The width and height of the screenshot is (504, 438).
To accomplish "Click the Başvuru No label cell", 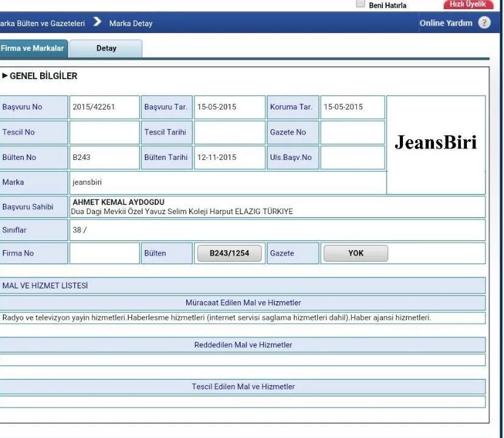I will tap(33, 107).
